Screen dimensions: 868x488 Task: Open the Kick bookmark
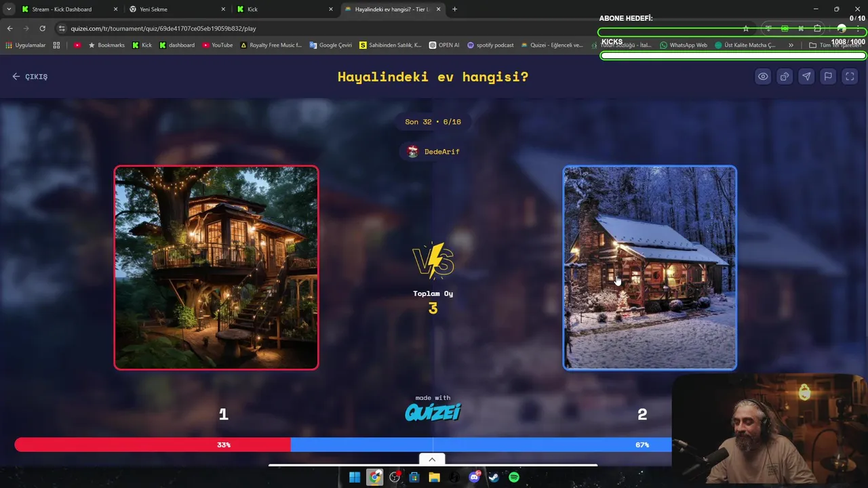(x=142, y=45)
